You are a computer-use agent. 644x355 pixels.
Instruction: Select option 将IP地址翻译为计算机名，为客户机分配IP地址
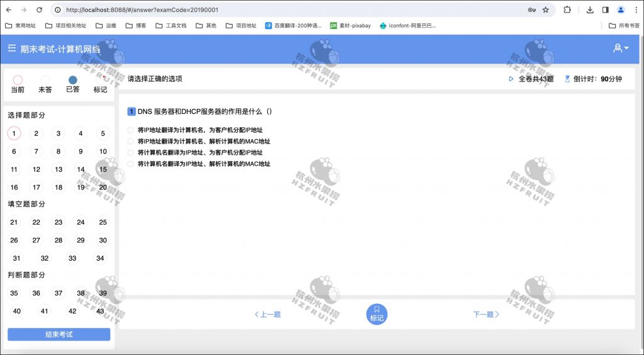(x=130, y=130)
